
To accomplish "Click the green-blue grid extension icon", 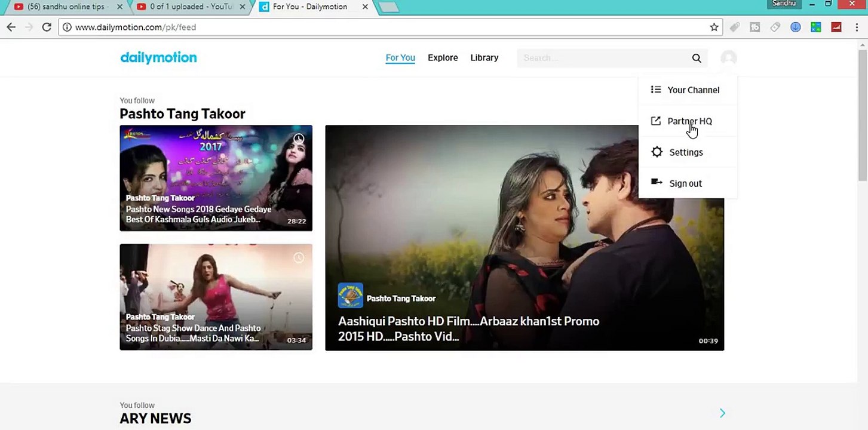I will (816, 27).
